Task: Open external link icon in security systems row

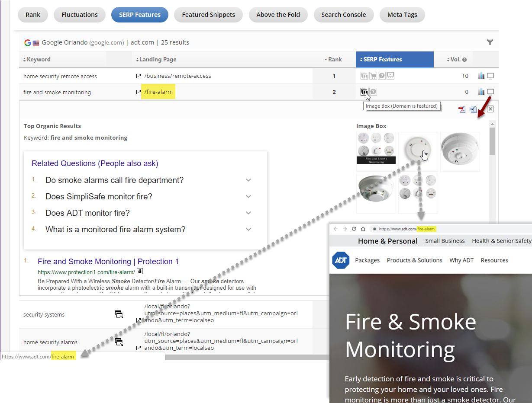Action: pyautogui.click(x=139, y=320)
